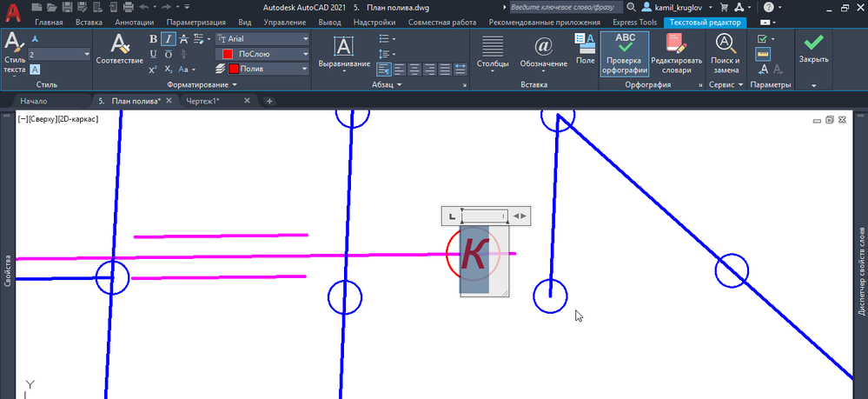Open Edit Dictionaries (Редактировать словари)
Screen dimensions: 868x399
pyautogui.click(x=676, y=54)
